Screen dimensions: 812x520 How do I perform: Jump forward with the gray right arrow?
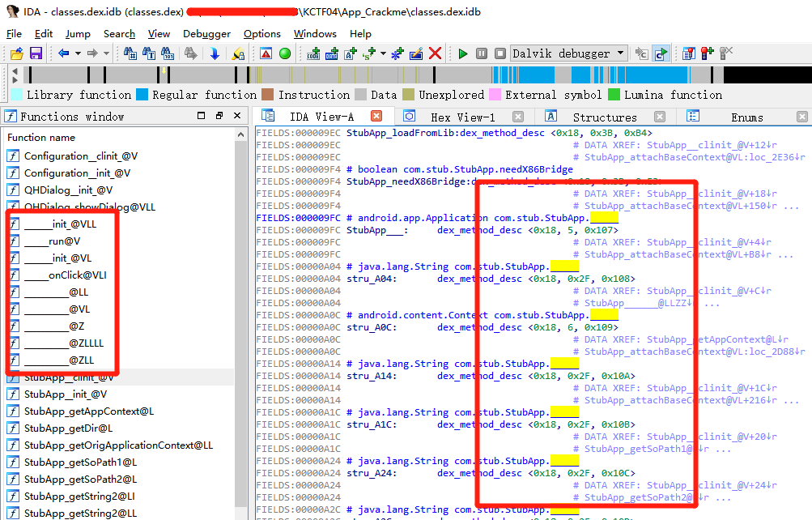(92, 53)
